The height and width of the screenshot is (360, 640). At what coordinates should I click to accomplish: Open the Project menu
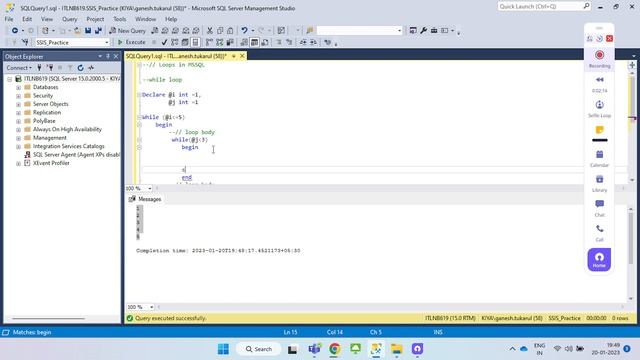click(x=95, y=19)
